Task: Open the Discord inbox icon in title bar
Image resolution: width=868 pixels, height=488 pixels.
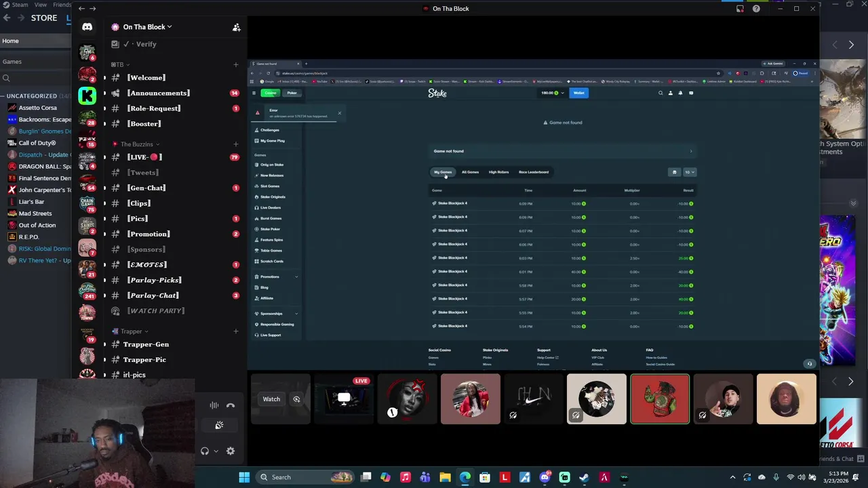Action: tap(740, 9)
